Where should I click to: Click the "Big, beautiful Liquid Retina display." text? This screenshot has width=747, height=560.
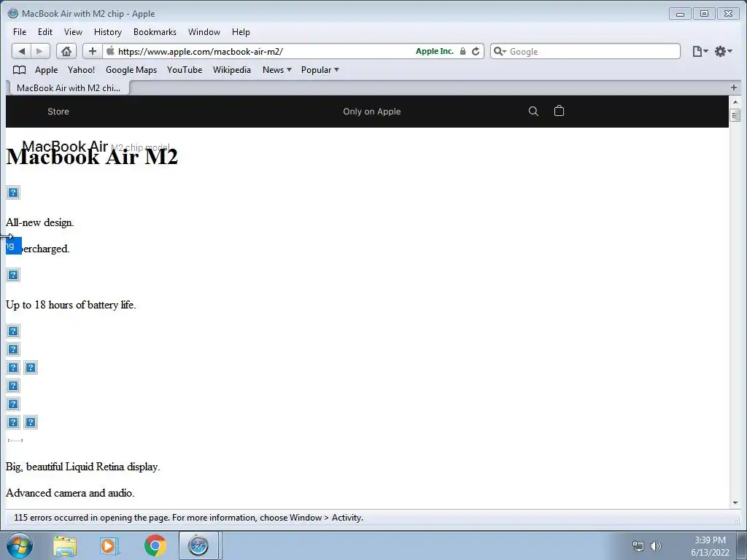pyautogui.click(x=83, y=467)
